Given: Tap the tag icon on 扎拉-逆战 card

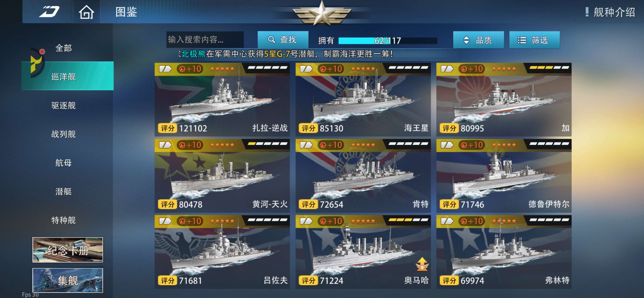Looking at the screenshot, I should point(165,69).
